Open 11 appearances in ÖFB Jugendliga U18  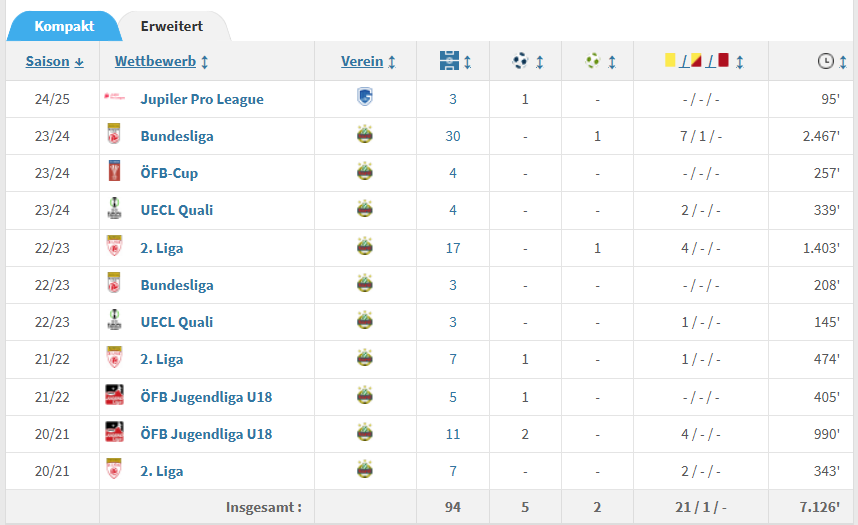453,434
